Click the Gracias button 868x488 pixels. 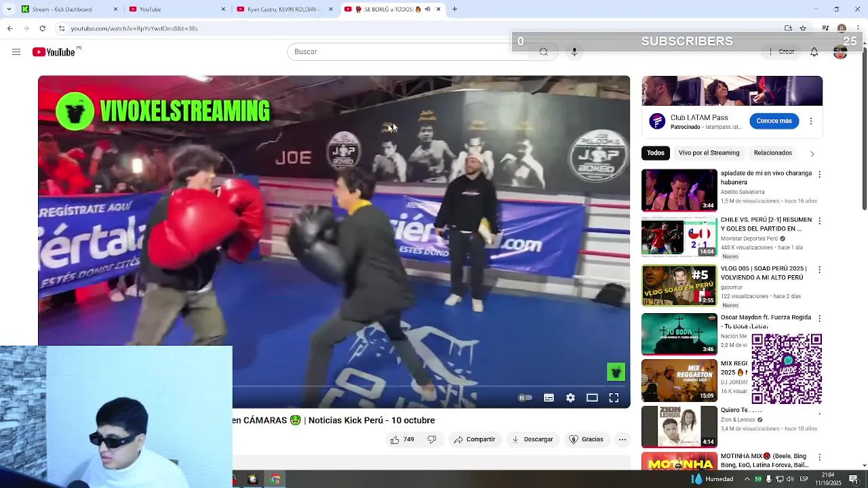point(586,439)
